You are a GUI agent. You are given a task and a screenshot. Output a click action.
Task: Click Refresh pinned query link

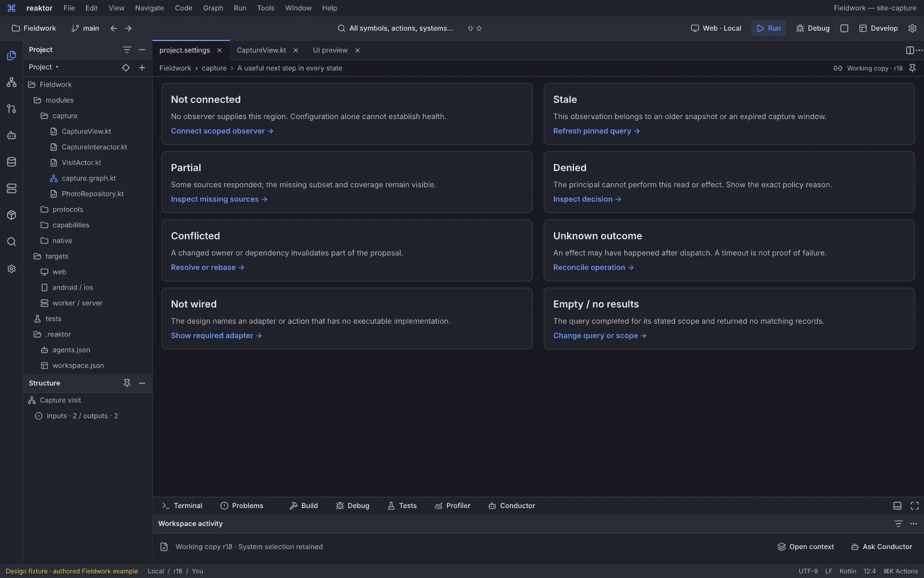597,131
